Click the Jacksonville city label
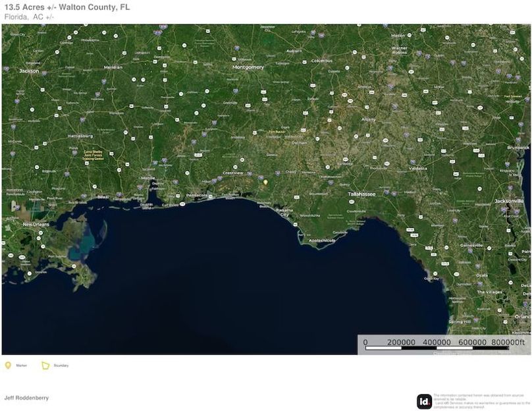 (x=508, y=200)
